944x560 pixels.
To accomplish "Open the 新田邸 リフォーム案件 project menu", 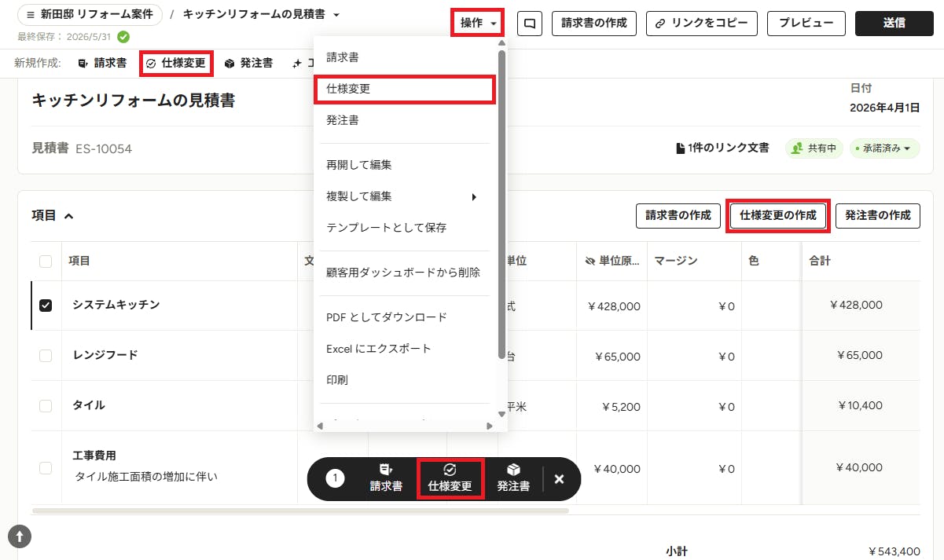I will click(90, 15).
